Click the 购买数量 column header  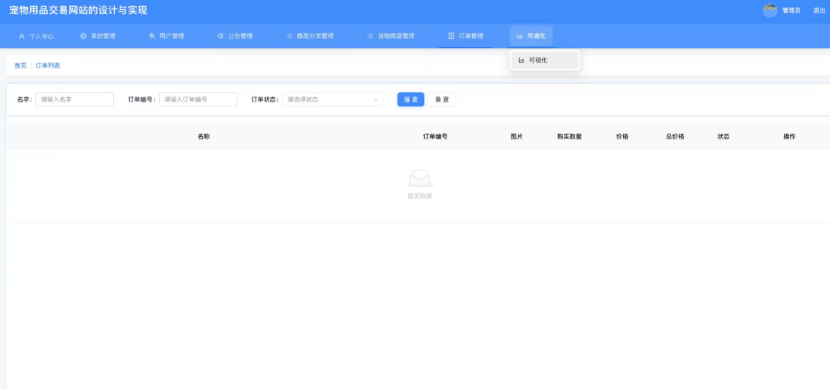(x=569, y=137)
